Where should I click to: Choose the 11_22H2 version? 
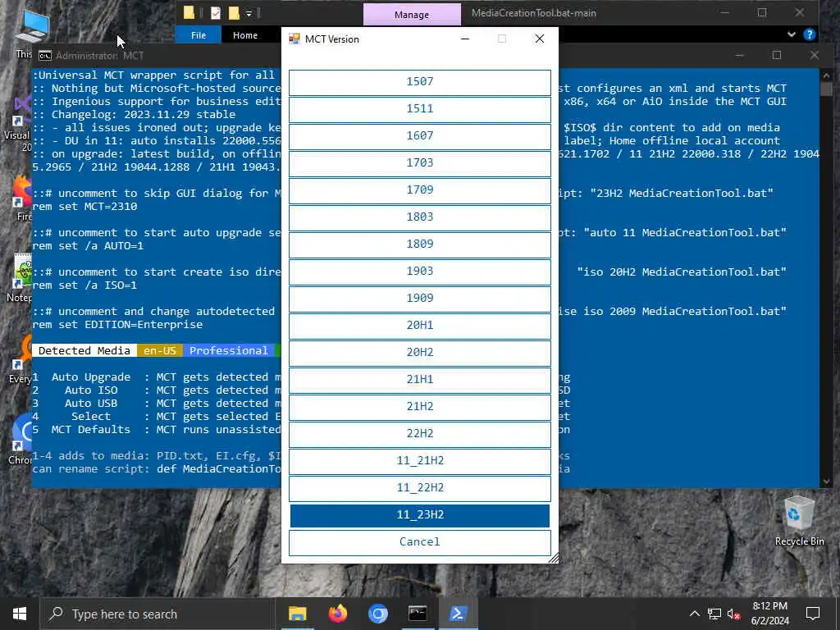(x=419, y=487)
